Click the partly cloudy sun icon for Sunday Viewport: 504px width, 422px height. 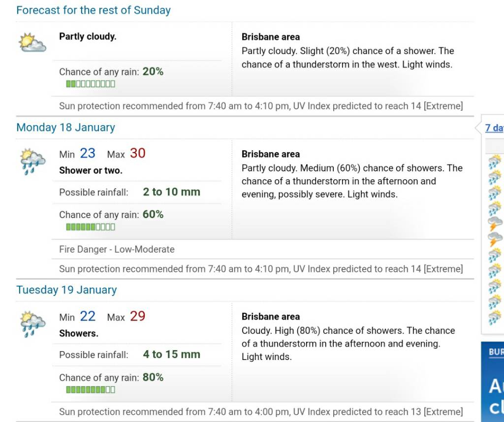(x=32, y=42)
